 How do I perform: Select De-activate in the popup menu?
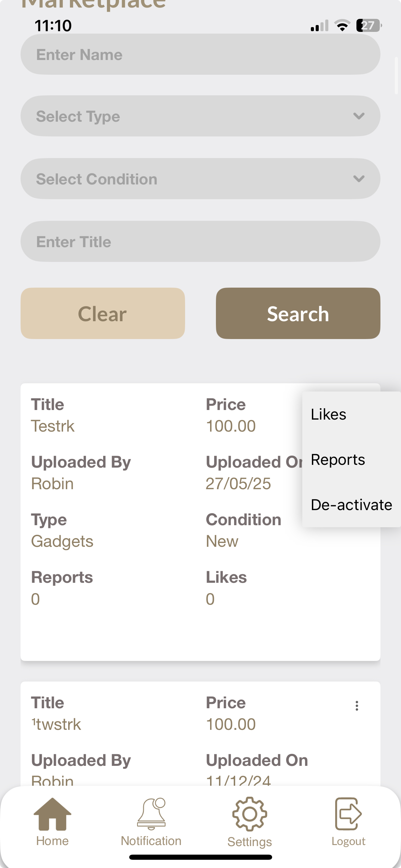351,505
